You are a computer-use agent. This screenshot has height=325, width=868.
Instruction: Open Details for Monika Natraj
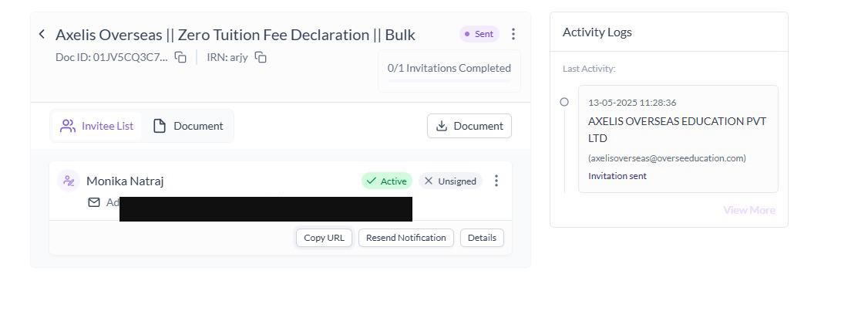coord(482,237)
